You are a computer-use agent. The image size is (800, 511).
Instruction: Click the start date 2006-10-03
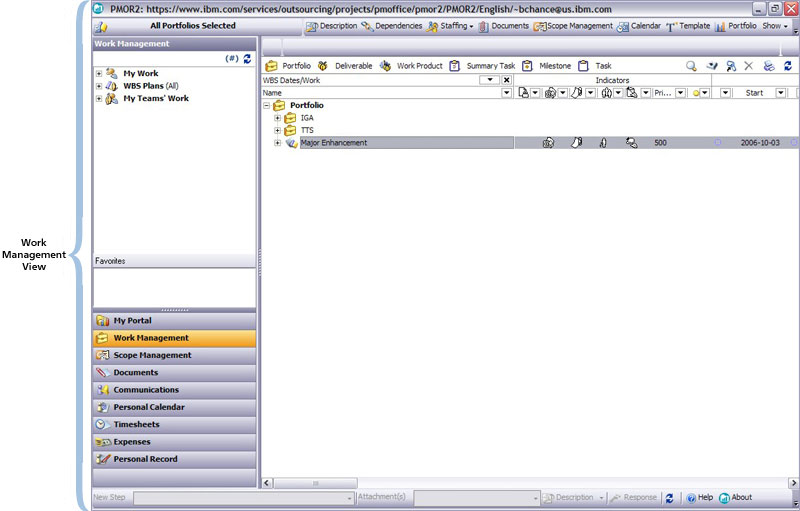point(760,143)
